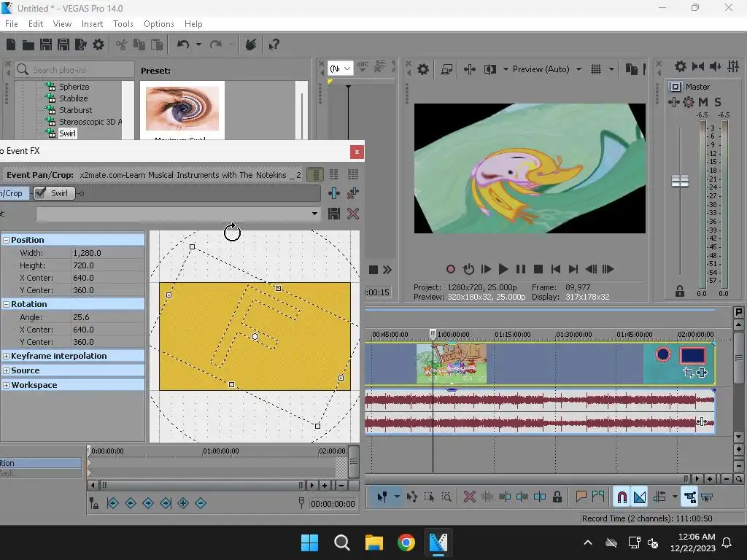
Task: Toggle the Swirl effect checkbox
Action: [x=40, y=192]
